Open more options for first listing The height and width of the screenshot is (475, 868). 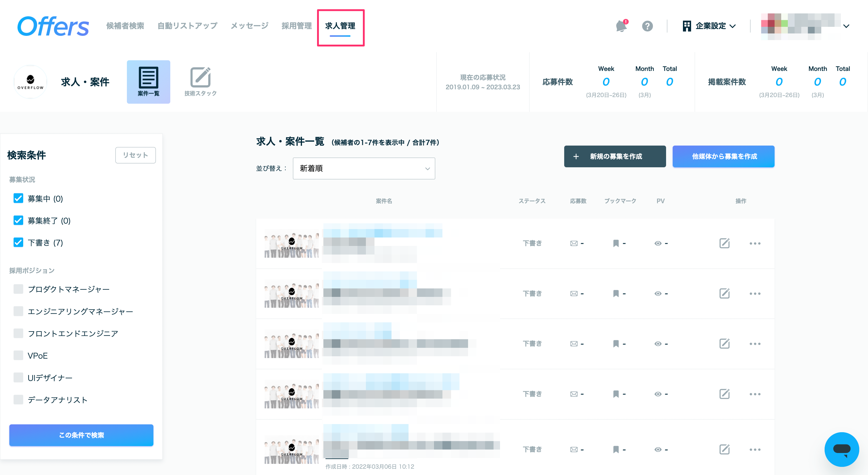pyautogui.click(x=755, y=243)
